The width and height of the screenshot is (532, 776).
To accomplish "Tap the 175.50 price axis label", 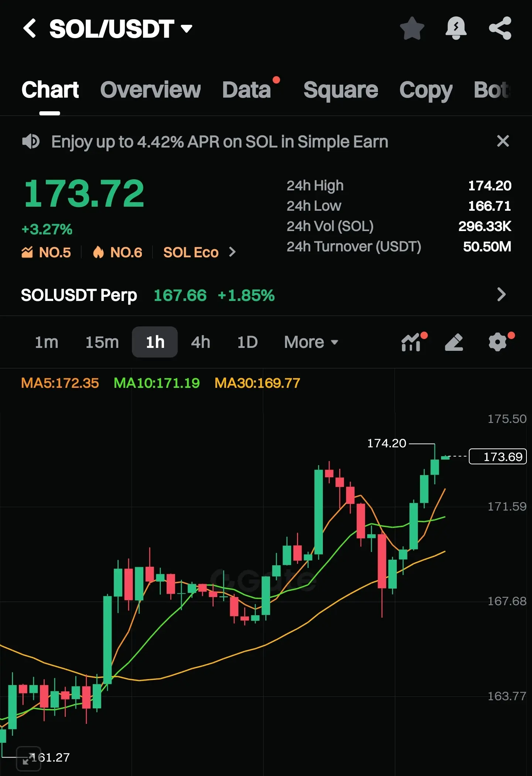I will click(507, 419).
